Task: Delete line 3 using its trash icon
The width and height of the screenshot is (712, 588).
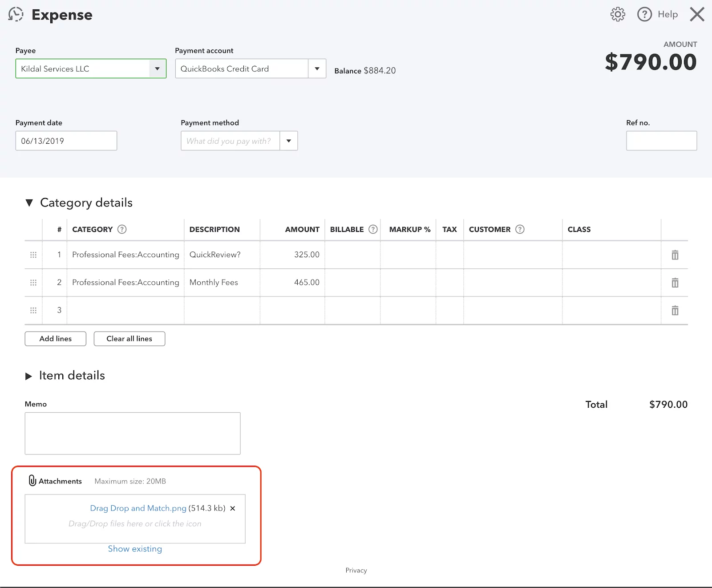Action: (675, 310)
